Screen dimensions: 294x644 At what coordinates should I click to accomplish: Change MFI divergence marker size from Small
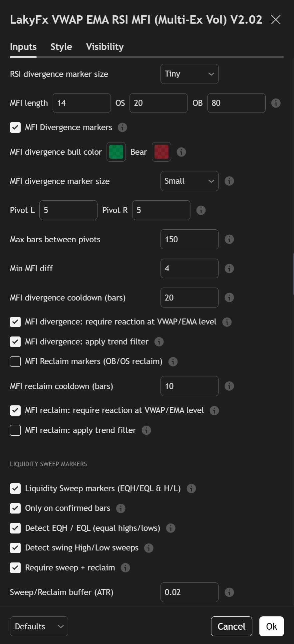point(189,181)
